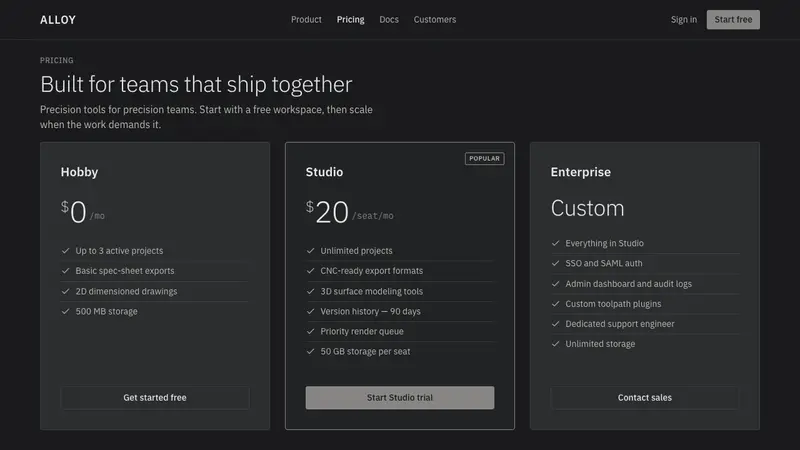Click the Get started free button

[x=155, y=397]
